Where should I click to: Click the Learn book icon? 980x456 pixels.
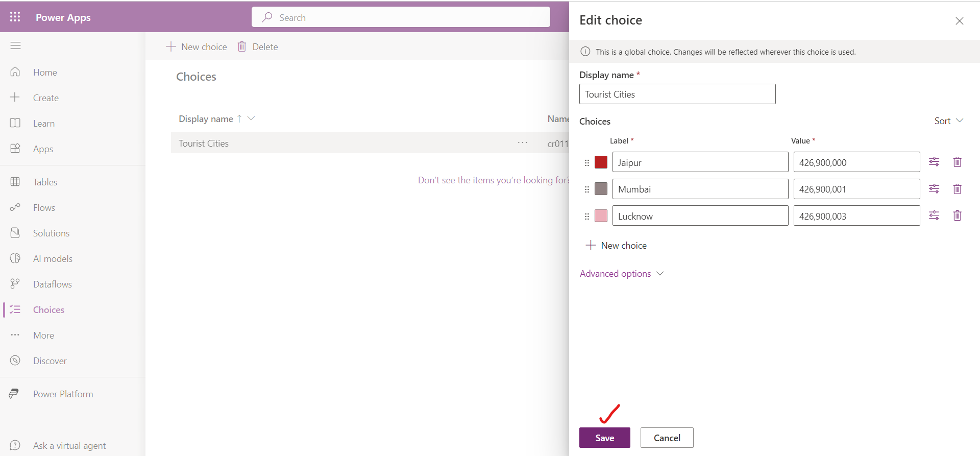(x=15, y=123)
